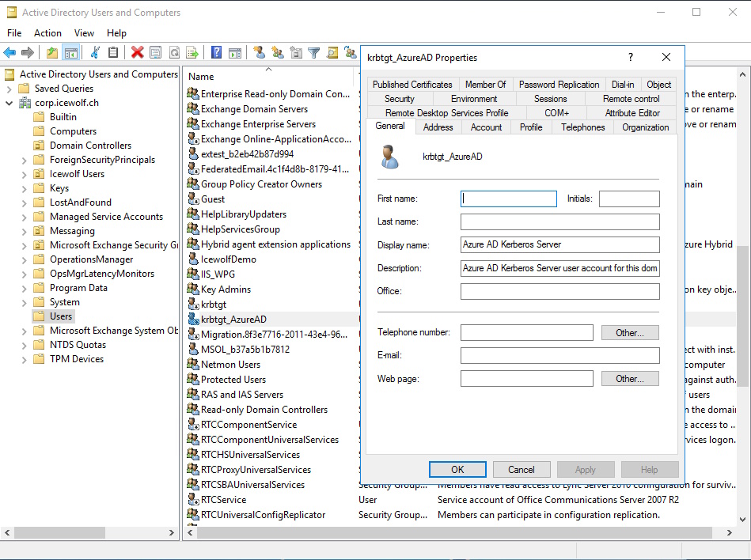
Task: Click the Back arrow in the toolbar
Action: point(9,52)
